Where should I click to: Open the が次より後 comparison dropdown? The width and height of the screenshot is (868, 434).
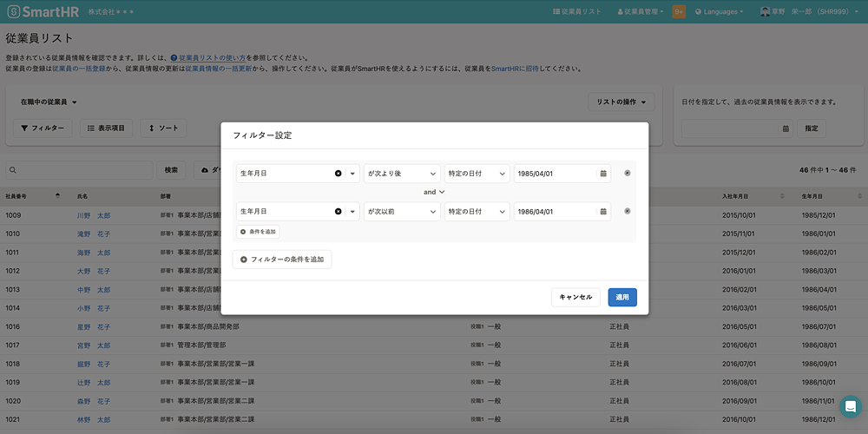coord(402,174)
